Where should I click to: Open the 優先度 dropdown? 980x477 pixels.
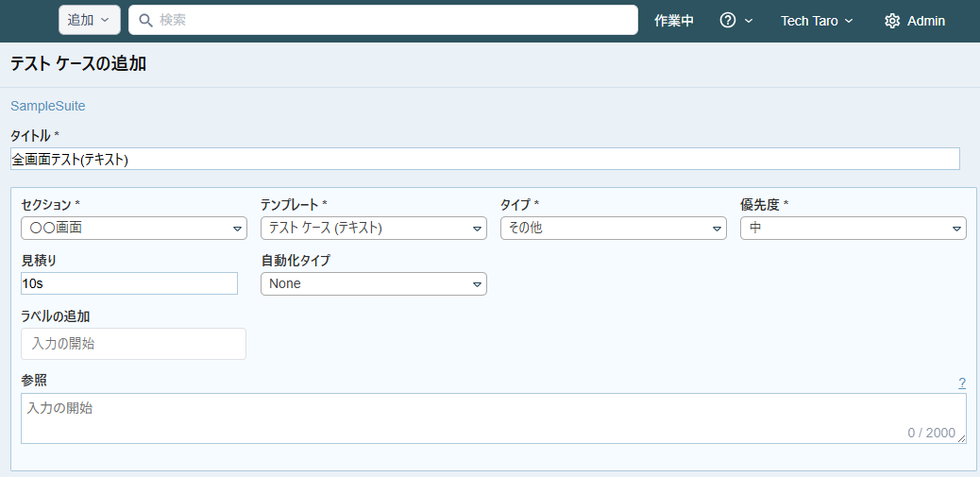click(x=853, y=228)
